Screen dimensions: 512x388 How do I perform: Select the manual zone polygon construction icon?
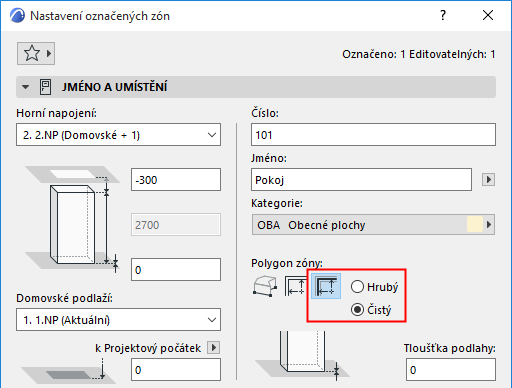(265, 286)
